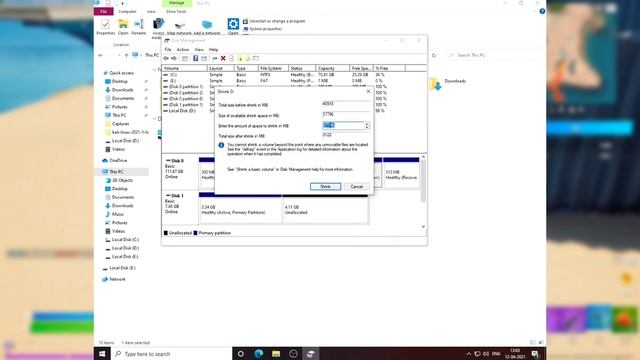Show hidden tray icons chevron

tap(469, 354)
